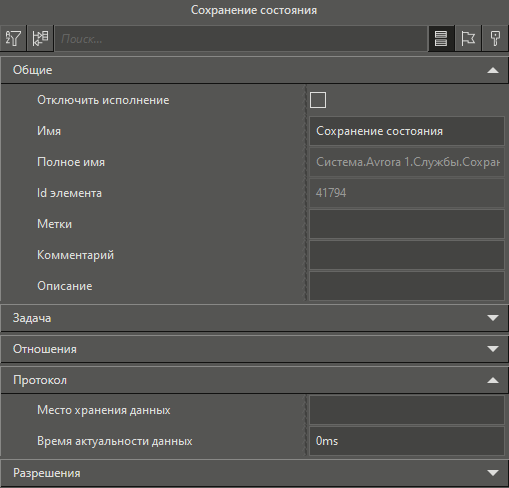This screenshot has height=488, width=509.
Task: Click the Комментарий input field
Action: tap(407, 255)
